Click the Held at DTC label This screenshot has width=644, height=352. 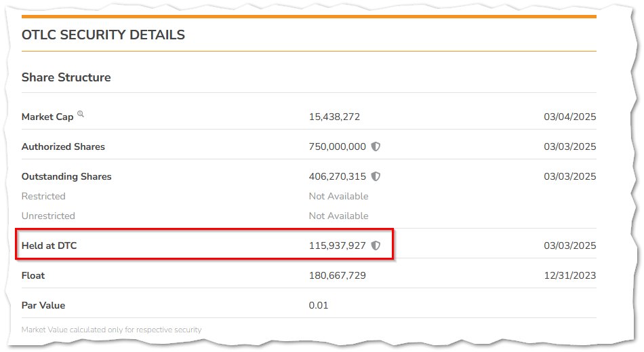tap(49, 246)
